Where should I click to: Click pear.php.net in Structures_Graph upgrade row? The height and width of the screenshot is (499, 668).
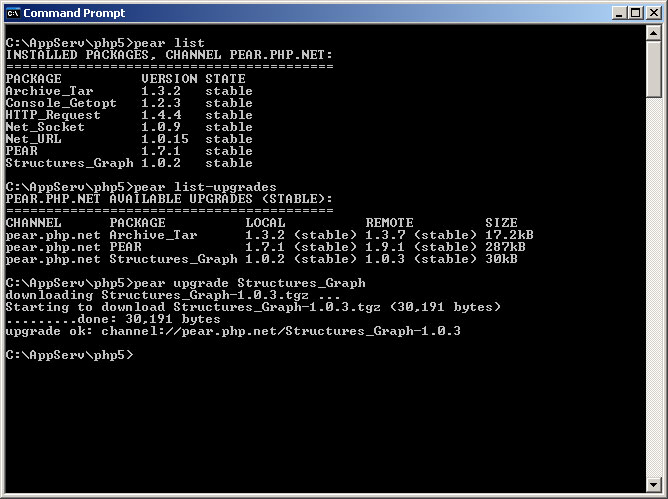pos(53,259)
